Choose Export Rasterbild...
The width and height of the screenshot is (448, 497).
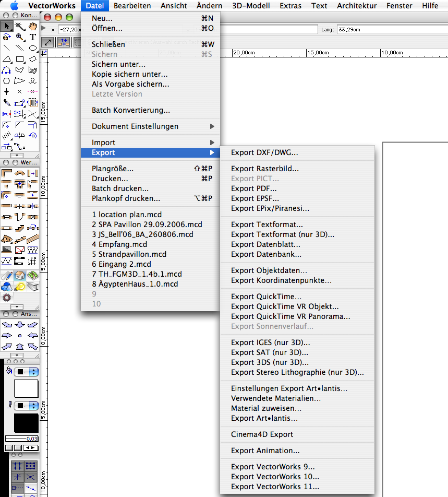(x=297, y=169)
